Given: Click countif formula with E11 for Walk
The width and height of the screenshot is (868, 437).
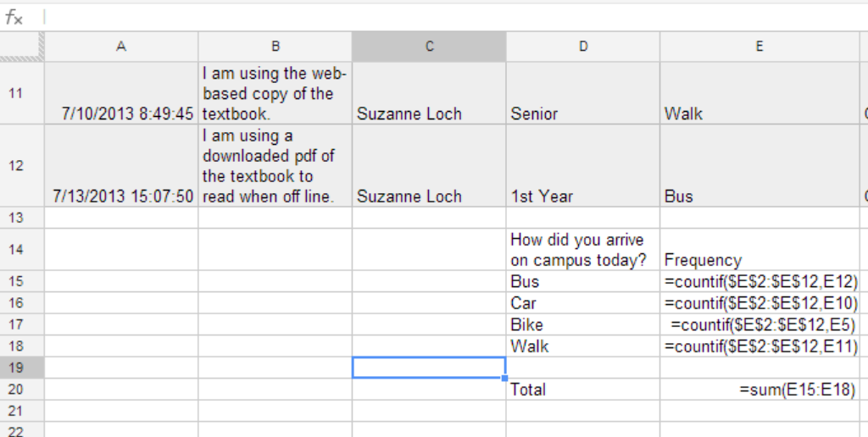Looking at the screenshot, I should tap(759, 346).
